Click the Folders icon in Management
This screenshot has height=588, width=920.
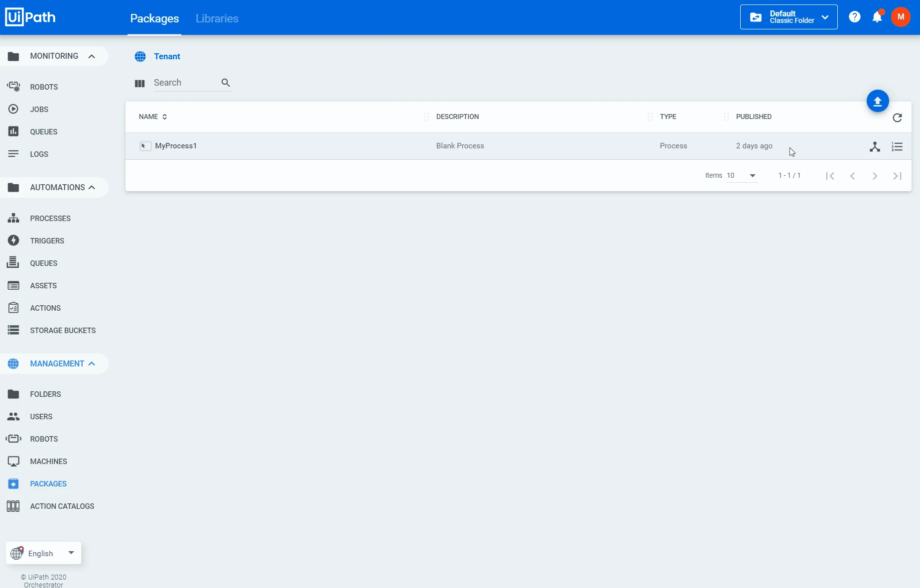pyautogui.click(x=13, y=394)
